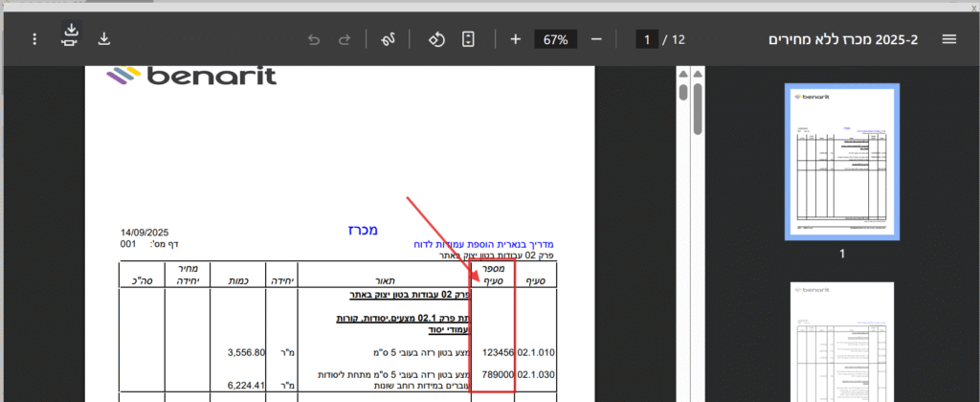980x402 pixels.
Task: Download the PDF file
Action: tap(105, 39)
